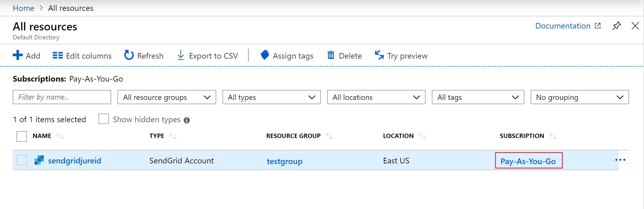Open testgroup resource group link
Image resolution: width=644 pixels, height=209 pixels.
point(285,161)
